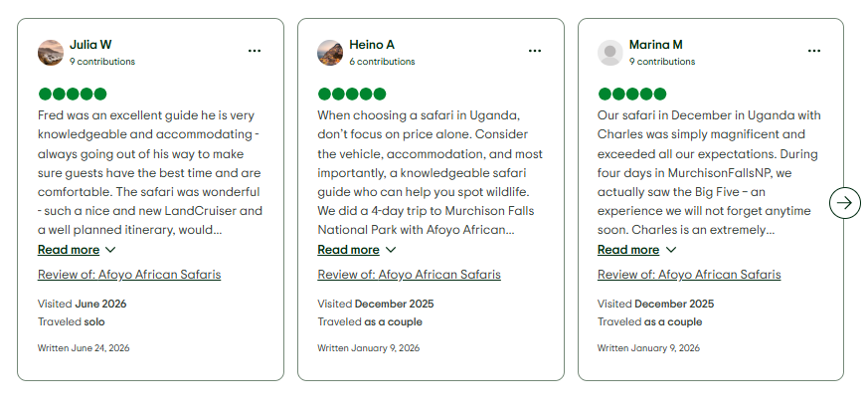Click the chevron beside Julia's Read more
This screenshot has height=412, width=868.
coord(110,250)
